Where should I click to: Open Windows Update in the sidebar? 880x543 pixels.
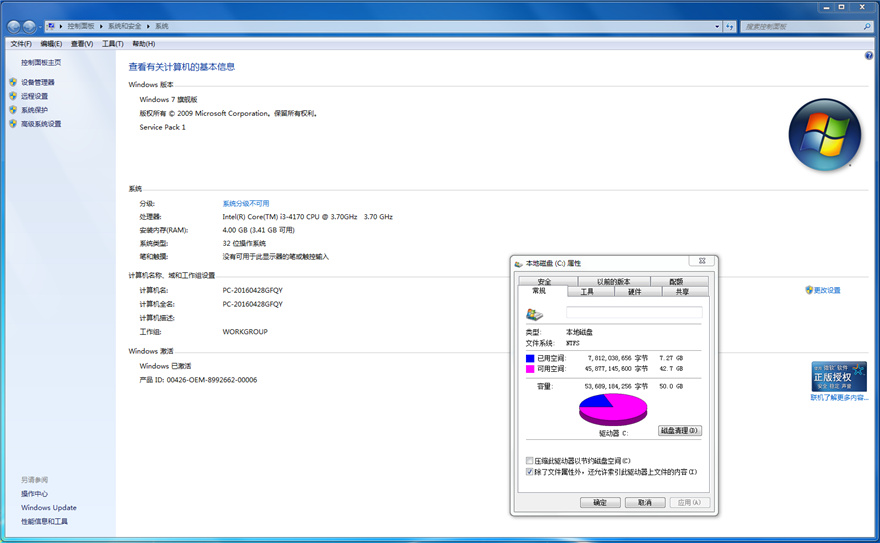(49, 508)
